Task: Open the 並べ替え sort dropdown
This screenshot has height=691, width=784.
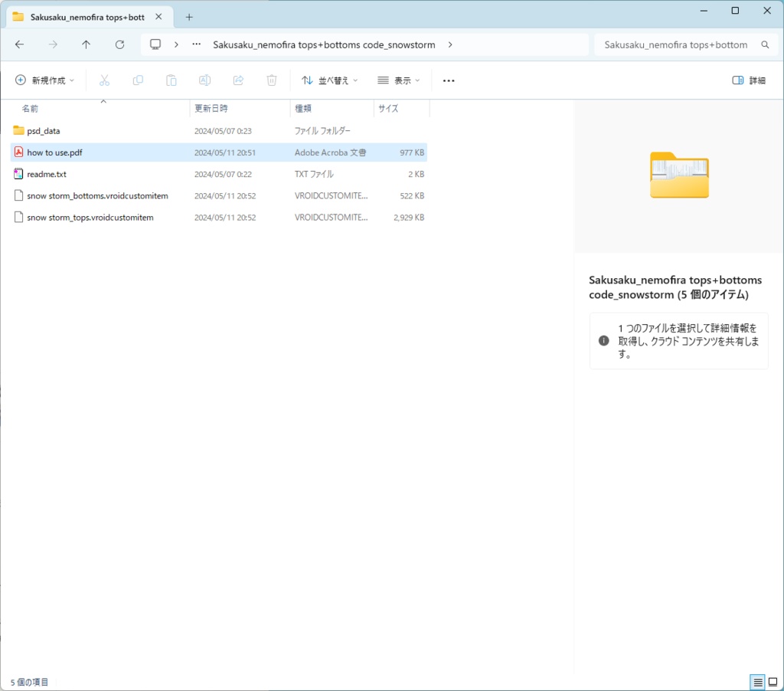Action: (329, 80)
